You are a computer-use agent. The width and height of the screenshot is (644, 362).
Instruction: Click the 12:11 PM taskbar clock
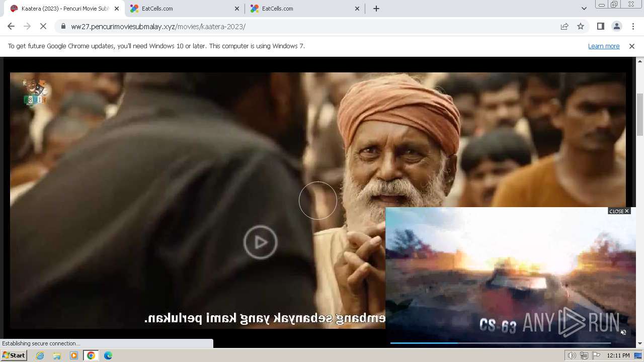click(x=618, y=355)
